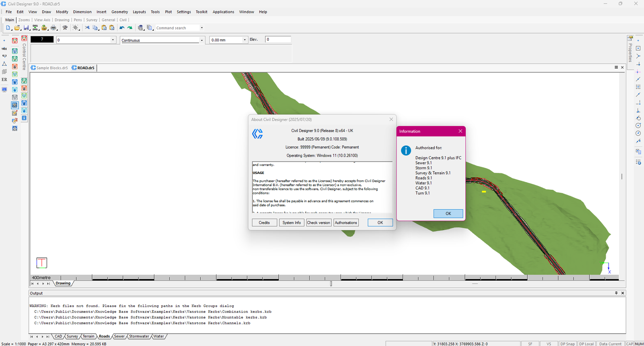
Task: Click the green Redo arrow
Action: pyautogui.click(x=130, y=28)
